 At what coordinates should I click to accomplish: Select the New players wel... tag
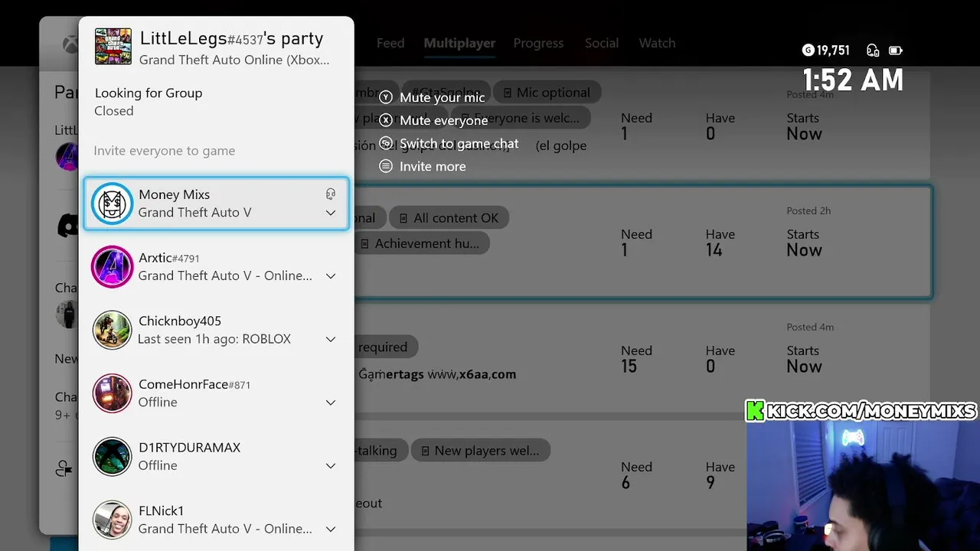click(480, 451)
